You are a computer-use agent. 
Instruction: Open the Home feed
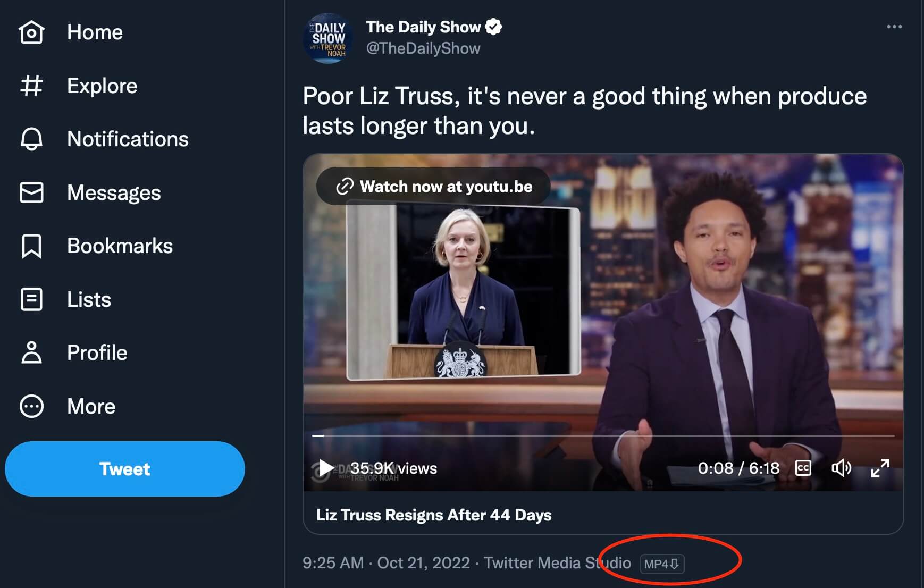[x=32, y=32]
